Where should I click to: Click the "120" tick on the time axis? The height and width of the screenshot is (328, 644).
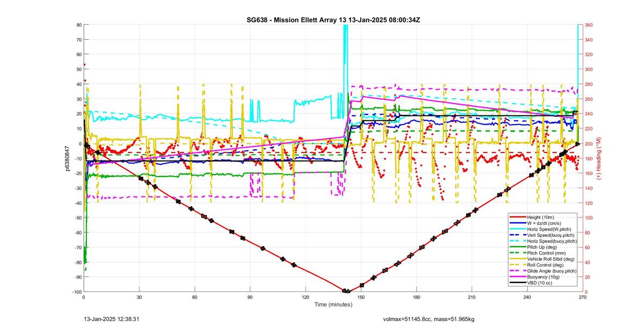click(x=305, y=297)
